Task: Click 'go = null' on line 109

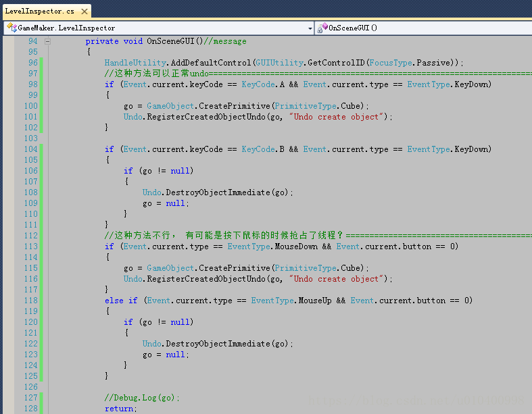Action: (x=164, y=203)
